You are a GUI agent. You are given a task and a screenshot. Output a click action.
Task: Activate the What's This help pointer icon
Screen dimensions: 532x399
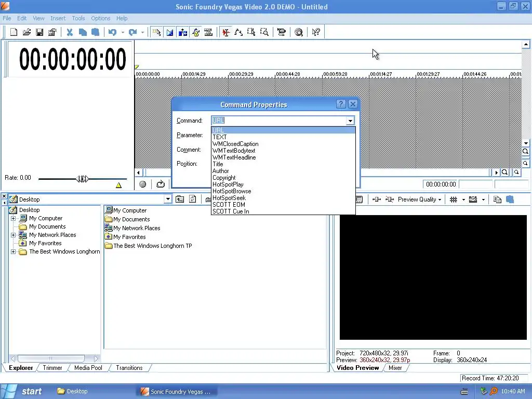coord(316,32)
